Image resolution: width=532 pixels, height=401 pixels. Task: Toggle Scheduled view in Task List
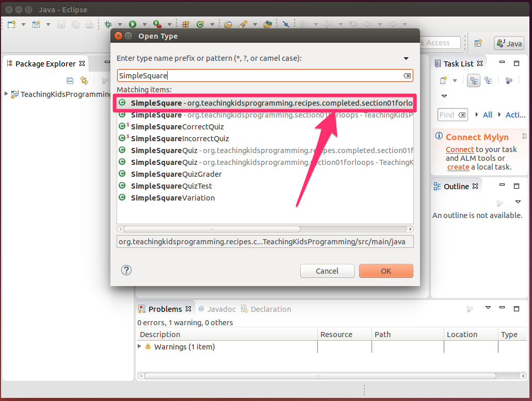[488, 80]
